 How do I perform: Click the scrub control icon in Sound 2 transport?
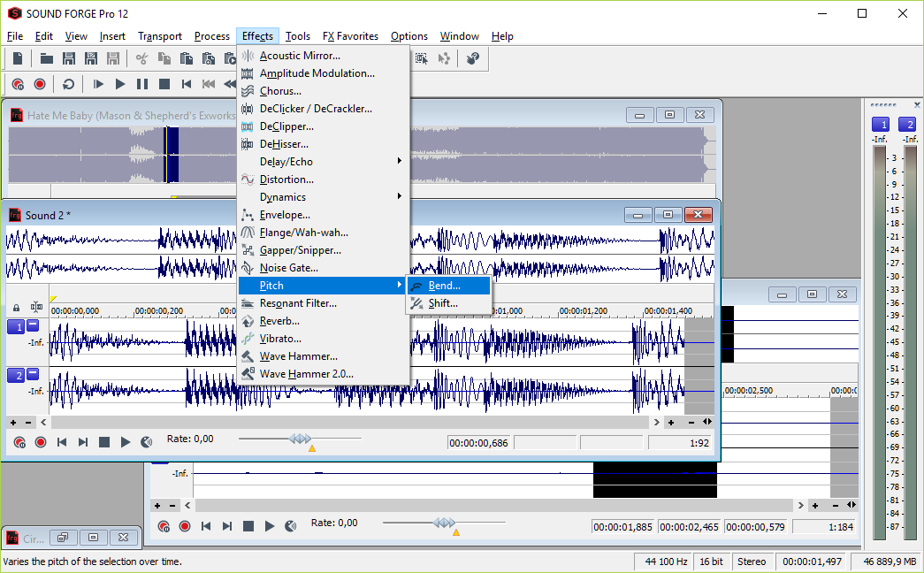[x=146, y=442]
